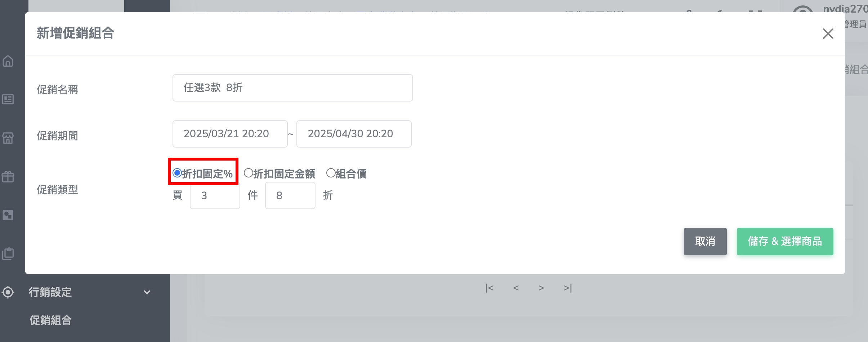Image resolution: width=868 pixels, height=342 pixels.
Task: Open the news card icon in sidebar
Action: pos(8,99)
